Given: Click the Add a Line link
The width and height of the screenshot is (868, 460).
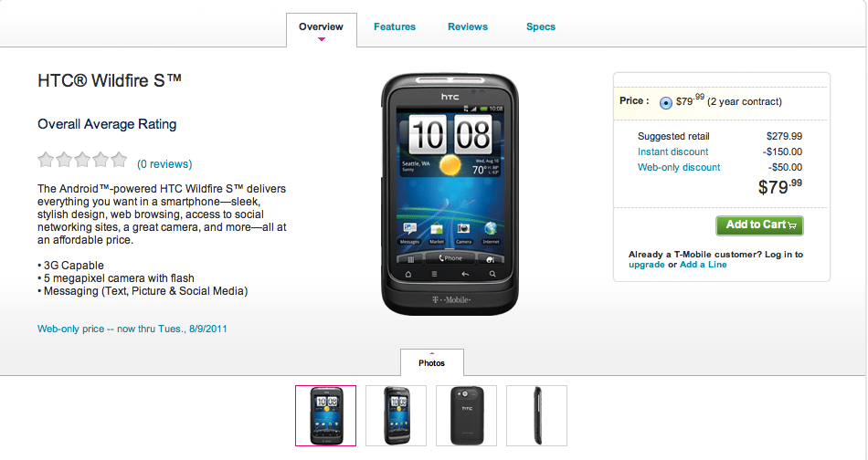Looking at the screenshot, I should (703, 265).
